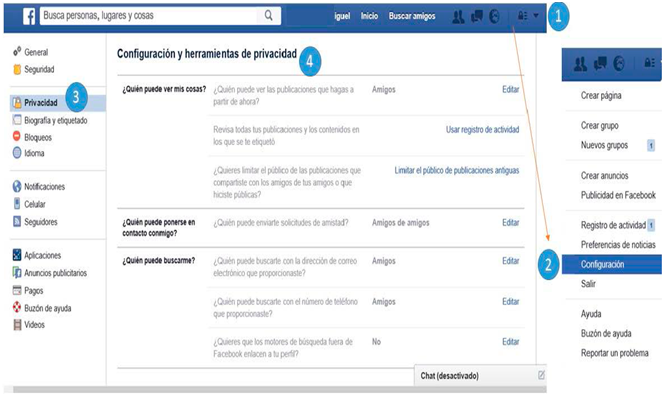This screenshot has width=665, height=396.
Task: Click messages icon in dropdown panel header
Action: [x=600, y=64]
